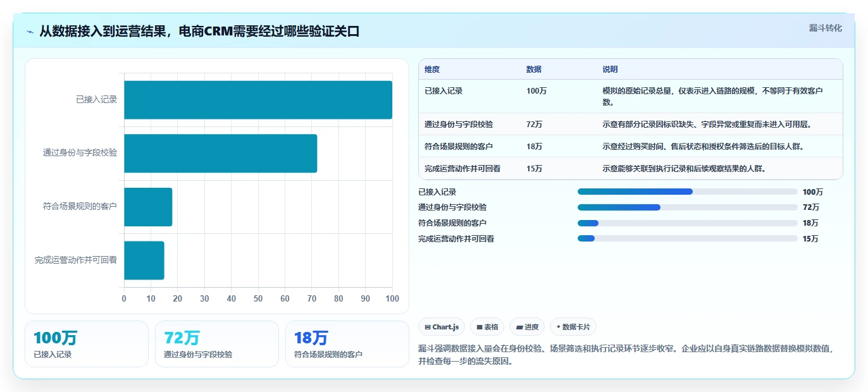Viewport: 868px width, 392px height.
Task: Click the 完成运营动作并可回看 label on chart y-axis
Action: [76, 260]
